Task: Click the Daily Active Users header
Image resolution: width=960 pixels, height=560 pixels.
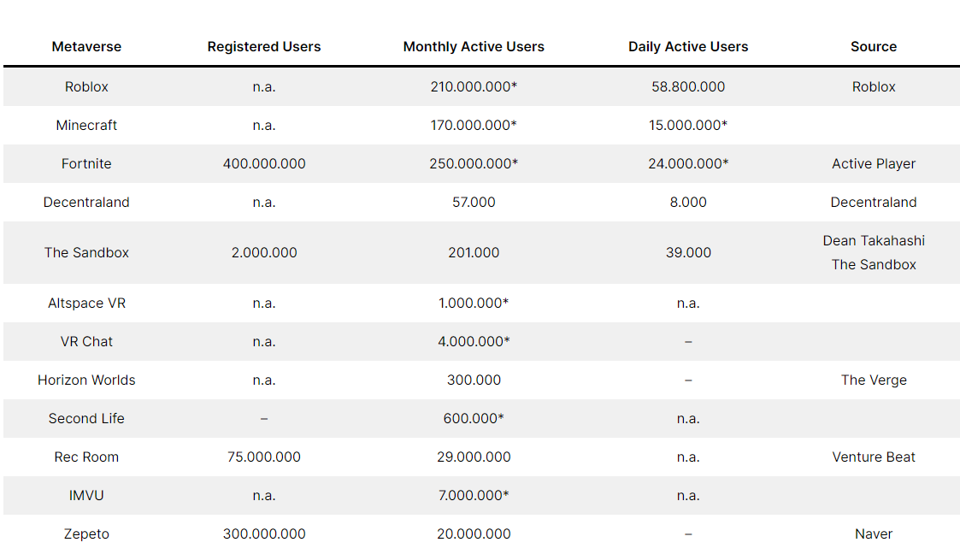Action: point(688,46)
